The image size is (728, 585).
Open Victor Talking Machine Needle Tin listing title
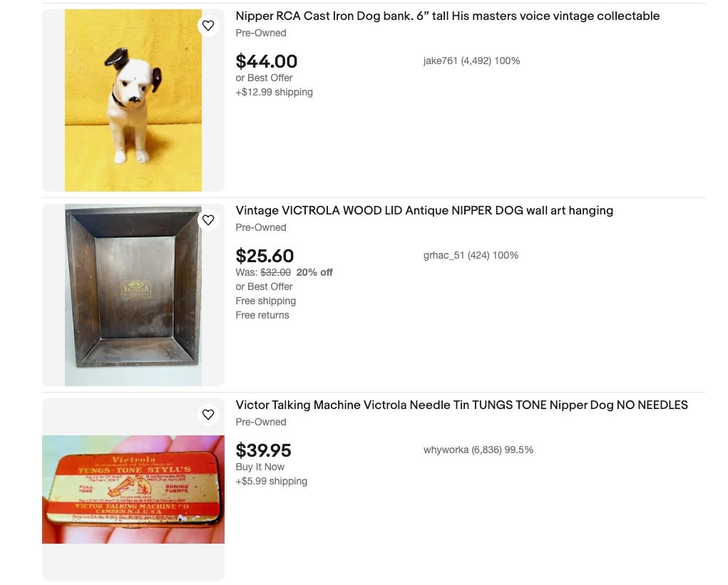point(461,405)
